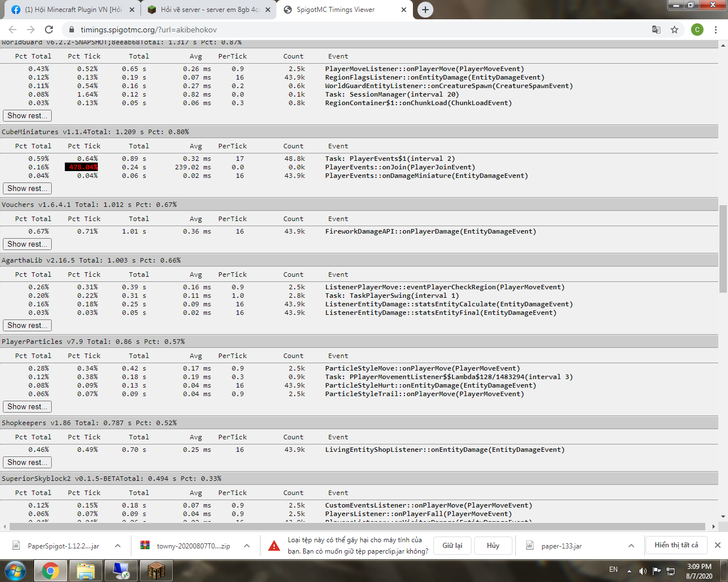Go forward in browser history
This screenshot has width=728, height=582.
coord(31,30)
